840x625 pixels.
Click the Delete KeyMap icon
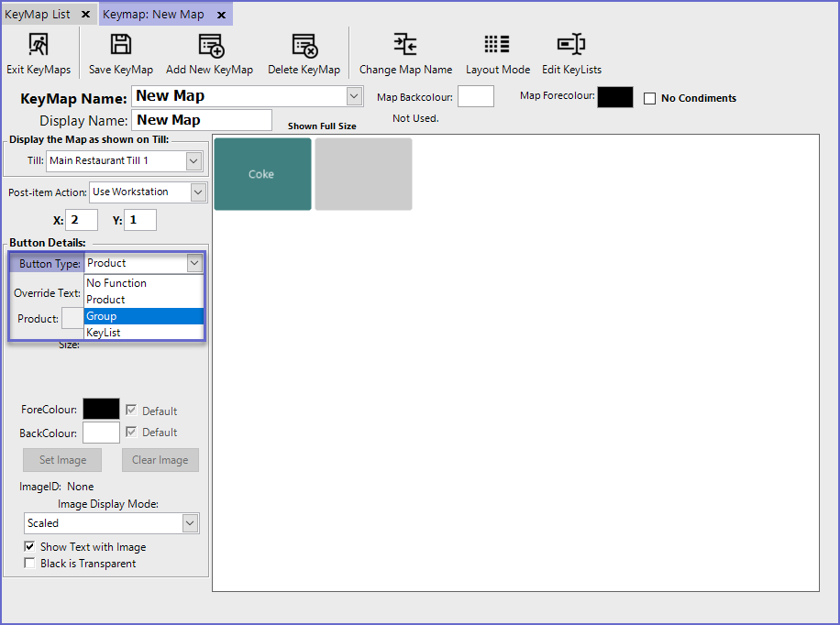click(x=304, y=45)
